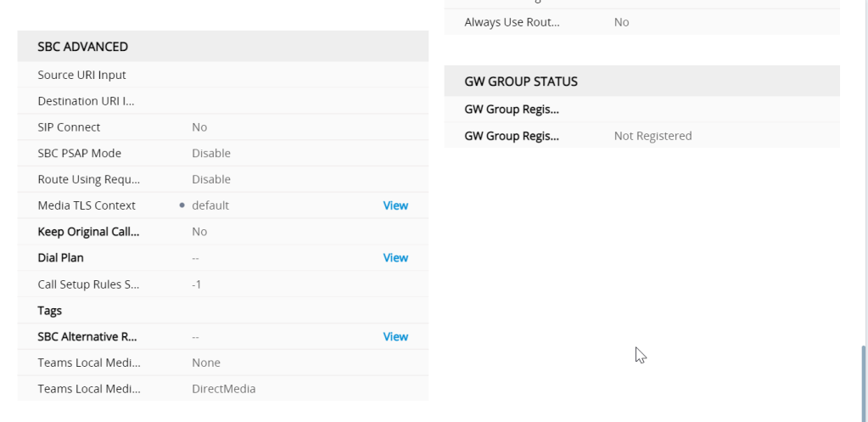Click the Teams Local Media value None
Image resolution: width=868 pixels, height=422 pixels.
pos(206,363)
